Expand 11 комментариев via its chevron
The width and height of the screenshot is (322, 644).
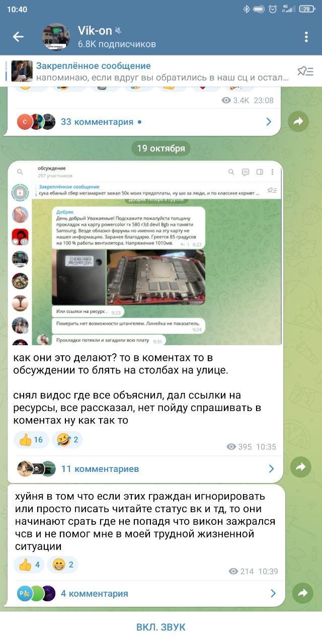271,469
